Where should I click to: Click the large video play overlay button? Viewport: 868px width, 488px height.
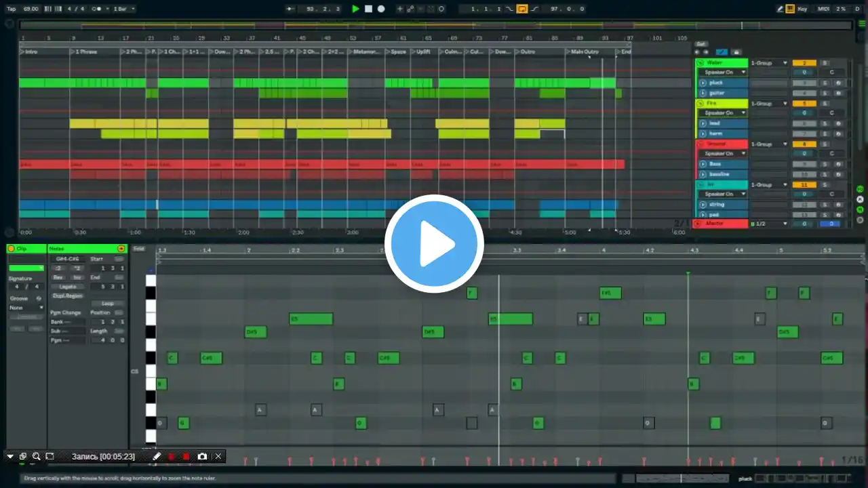(434, 243)
